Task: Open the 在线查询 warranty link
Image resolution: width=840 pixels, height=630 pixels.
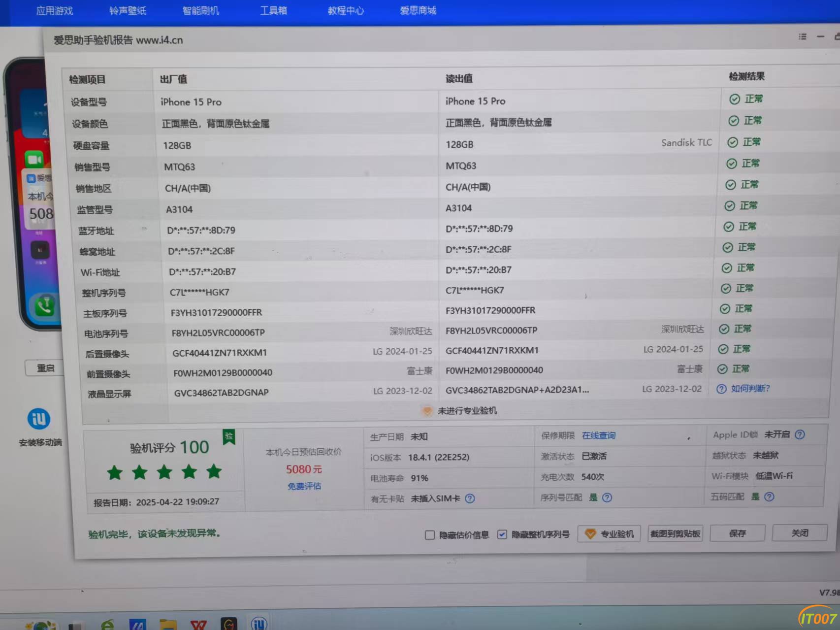Action: [599, 435]
